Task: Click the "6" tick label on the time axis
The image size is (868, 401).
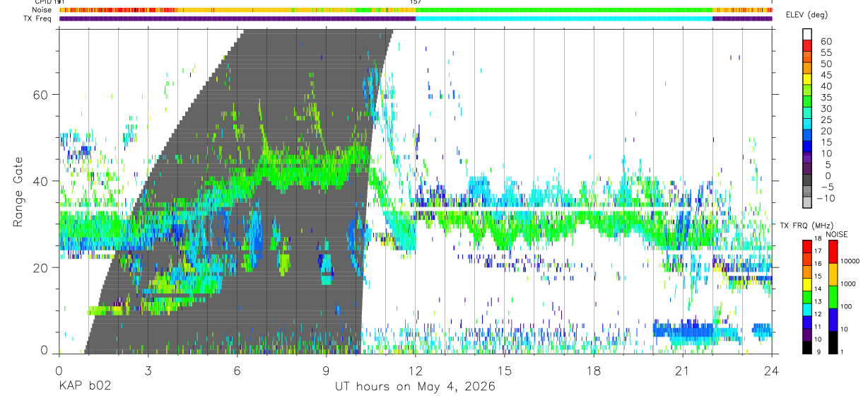Action: 237,371
